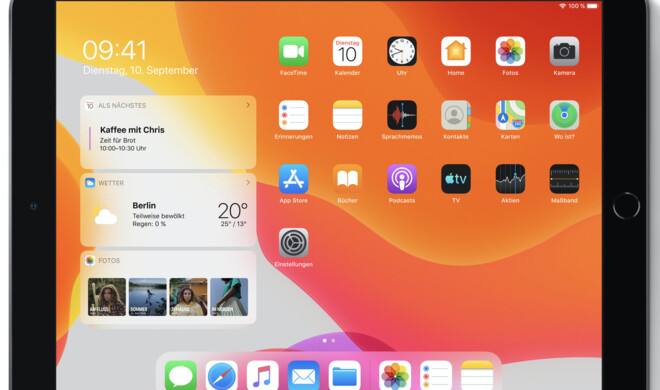Open the Kontakte app
660x390 pixels.
click(456, 115)
